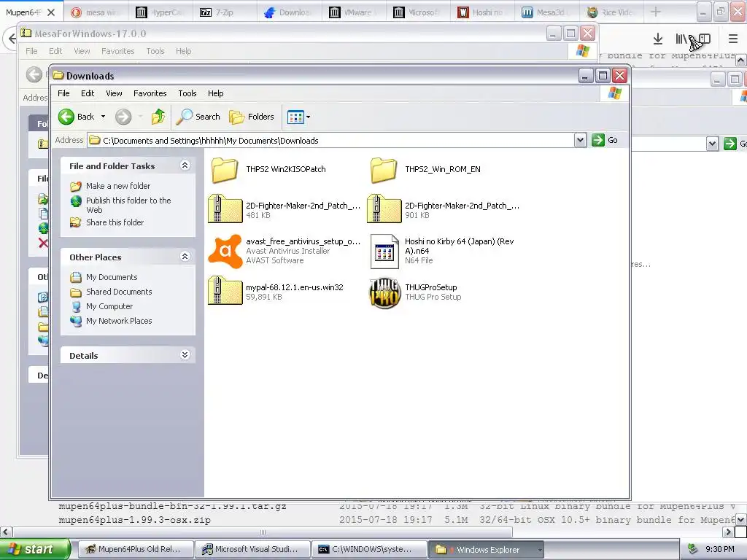The image size is (747, 560).
Task: Go to Shared Documents in Other Places
Action: [x=119, y=292]
